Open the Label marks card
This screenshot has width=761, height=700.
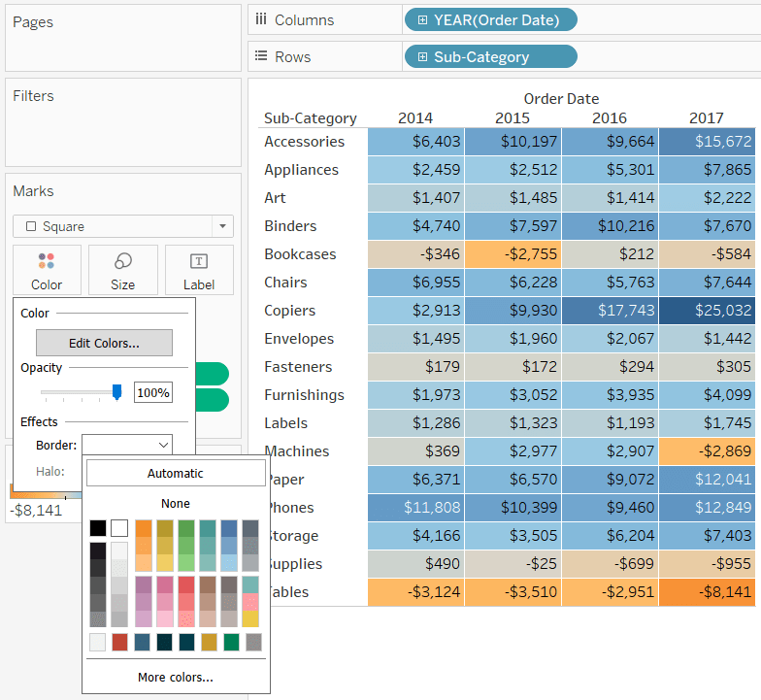click(x=199, y=270)
